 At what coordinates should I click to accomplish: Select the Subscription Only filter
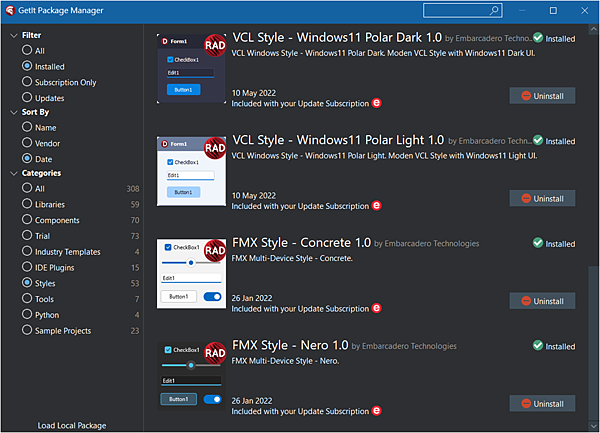27,81
